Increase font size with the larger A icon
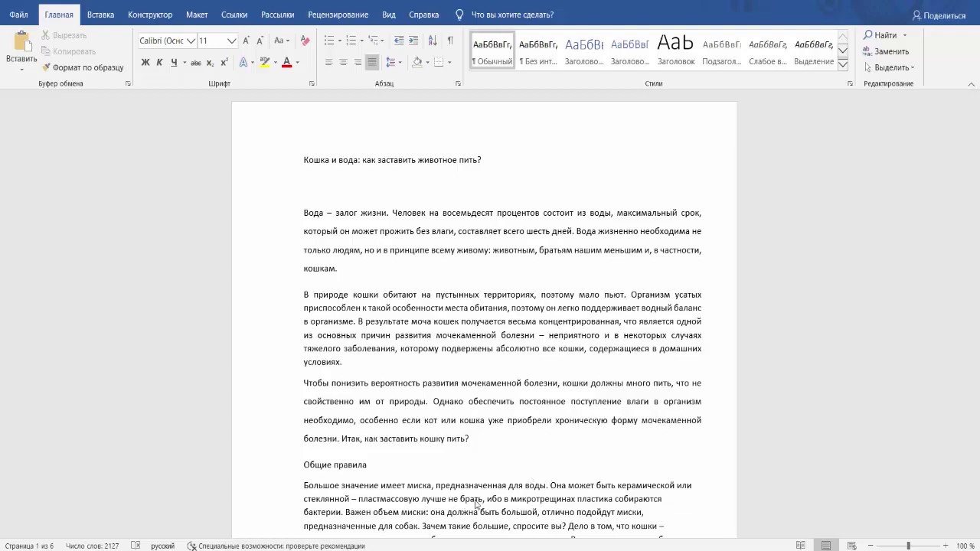 point(246,41)
